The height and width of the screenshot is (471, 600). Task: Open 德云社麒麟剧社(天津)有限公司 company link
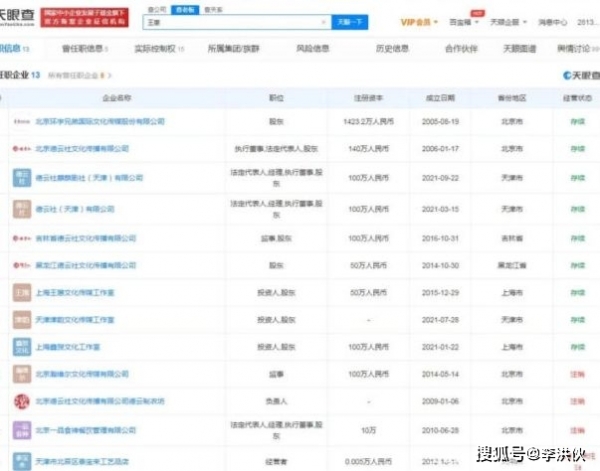pos(89,178)
